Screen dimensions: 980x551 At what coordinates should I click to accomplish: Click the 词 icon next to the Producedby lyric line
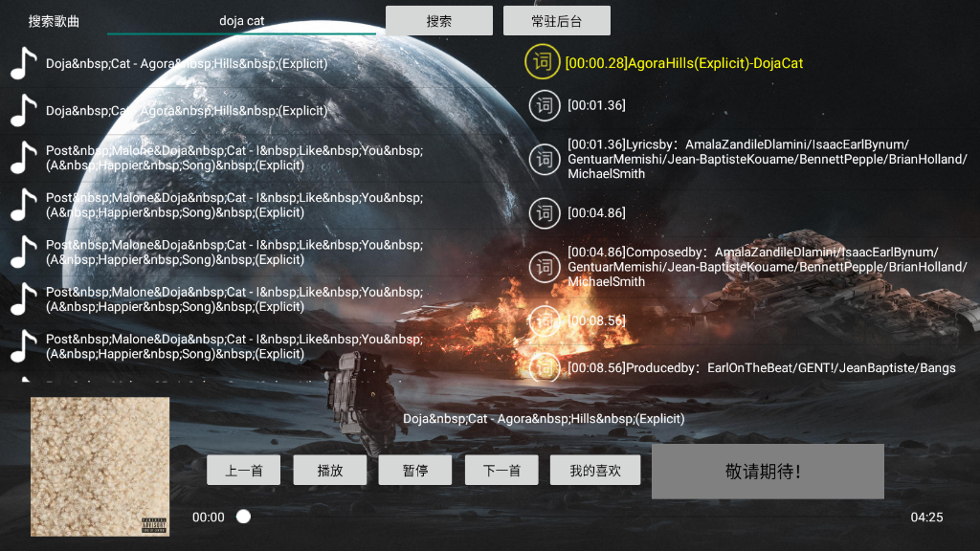click(x=544, y=367)
